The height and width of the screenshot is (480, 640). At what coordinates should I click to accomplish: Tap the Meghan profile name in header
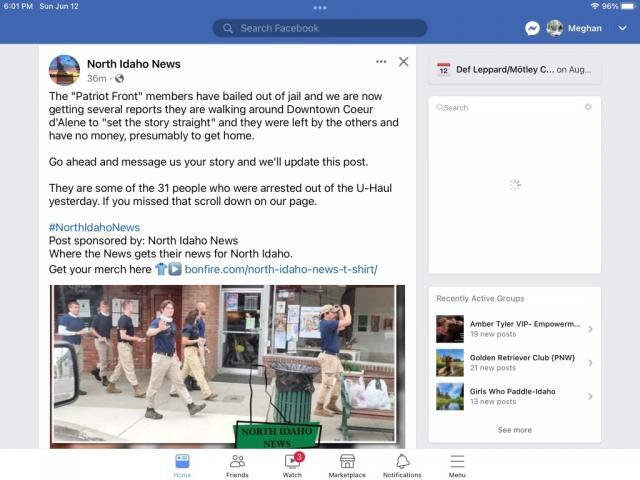(584, 28)
